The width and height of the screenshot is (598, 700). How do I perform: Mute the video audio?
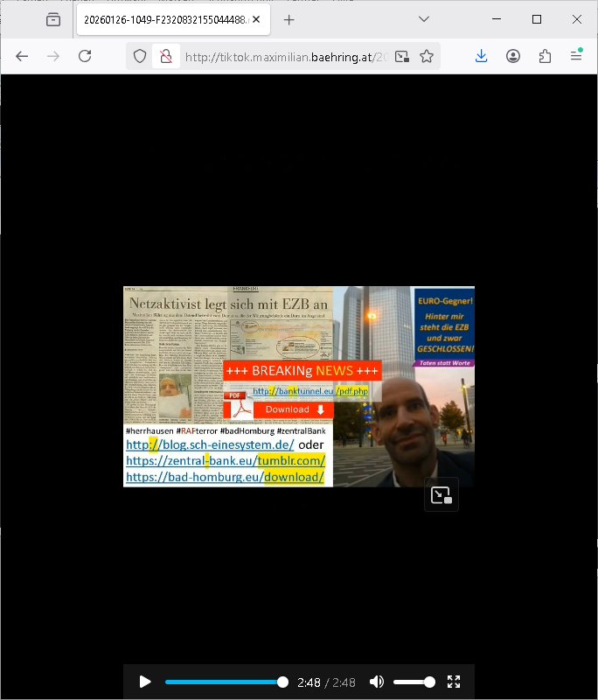pyautogui.click(x=377, y=682)
